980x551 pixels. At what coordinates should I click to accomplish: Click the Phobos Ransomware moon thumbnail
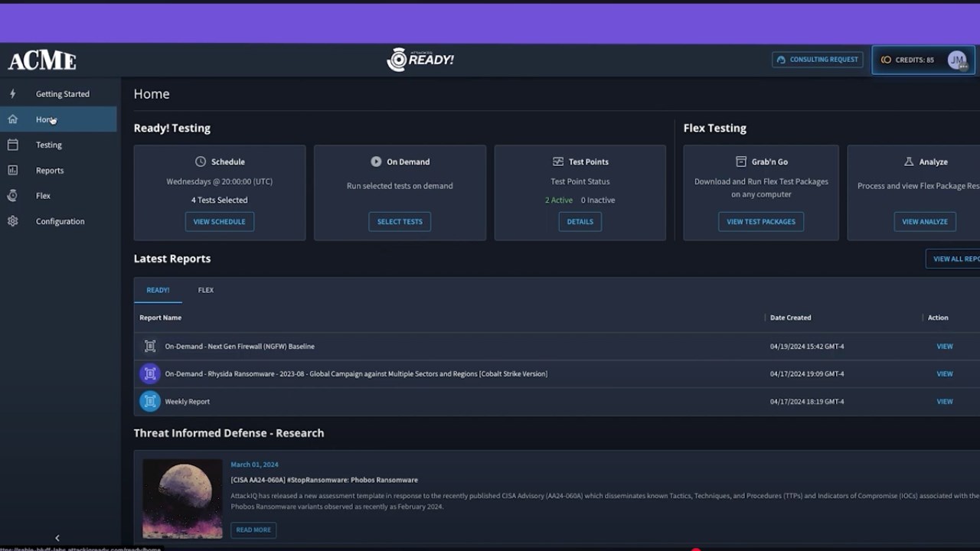tap(182, 499)
